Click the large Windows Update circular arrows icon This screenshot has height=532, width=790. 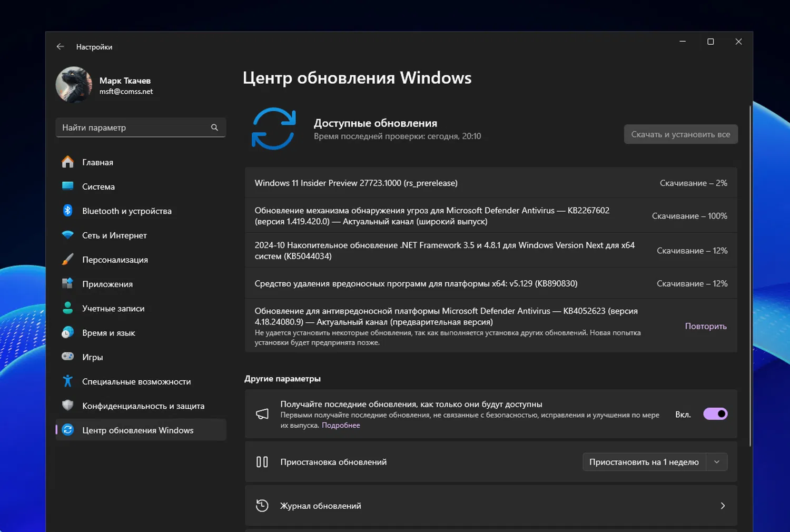273,128
